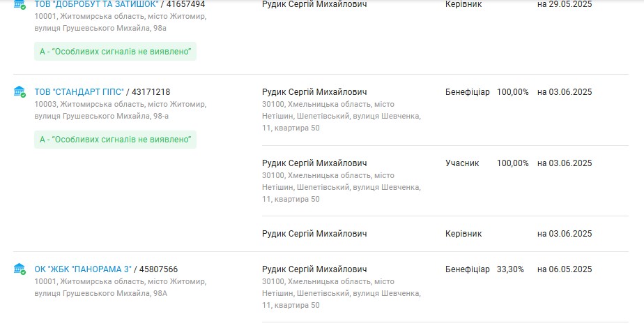Screen dimensions: 644x335
Task: Click the green signals badge under СТАНДАРТ ГІПС
Action: (x=115, y=140)
